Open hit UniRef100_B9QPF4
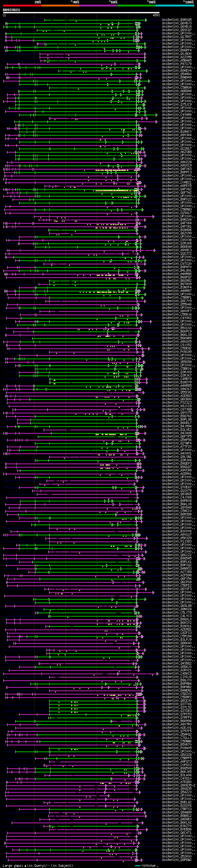This screenshot has width=197, height=868. (x=177, y=50)
